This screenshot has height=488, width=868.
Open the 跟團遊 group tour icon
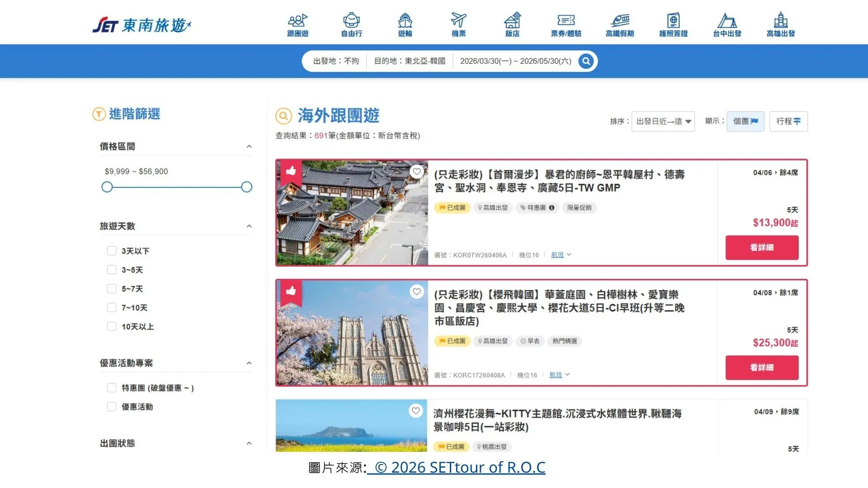point(297,25)
